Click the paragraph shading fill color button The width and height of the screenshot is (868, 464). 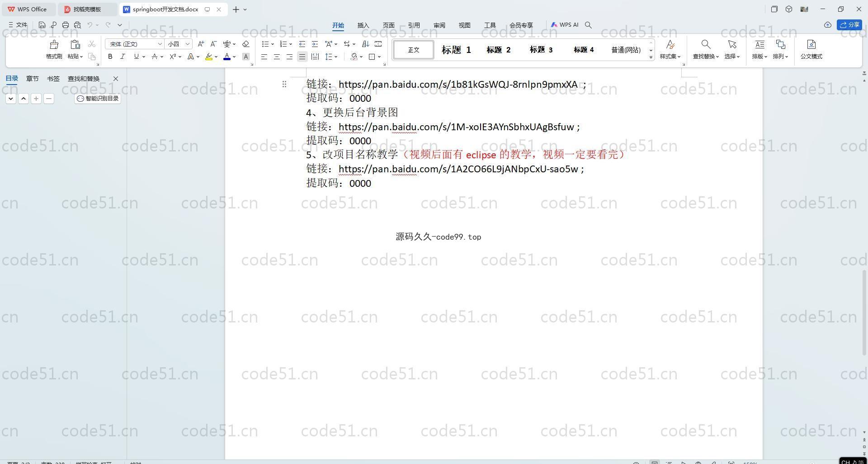[354, 57]
